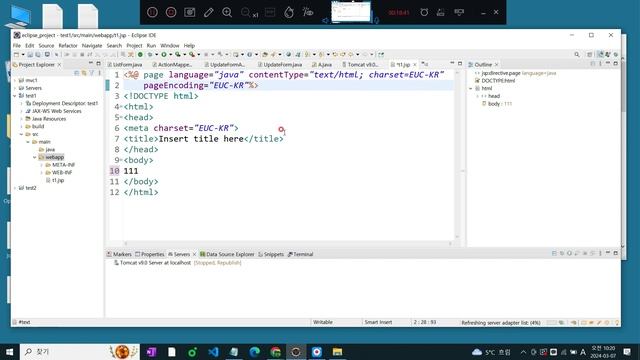Collapse the src folder
640x360 pixels.
[22, 134]
